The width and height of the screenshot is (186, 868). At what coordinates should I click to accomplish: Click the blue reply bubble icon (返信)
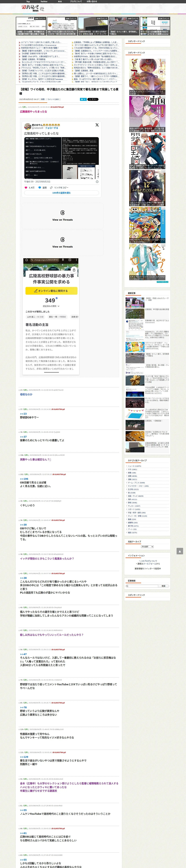pyautogui.click(x=40, y=188)
